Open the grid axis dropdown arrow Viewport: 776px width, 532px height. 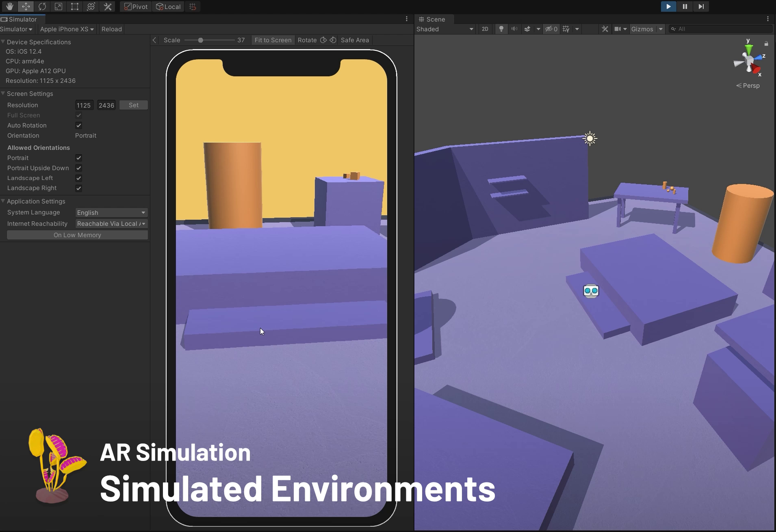tap(577, 29)
